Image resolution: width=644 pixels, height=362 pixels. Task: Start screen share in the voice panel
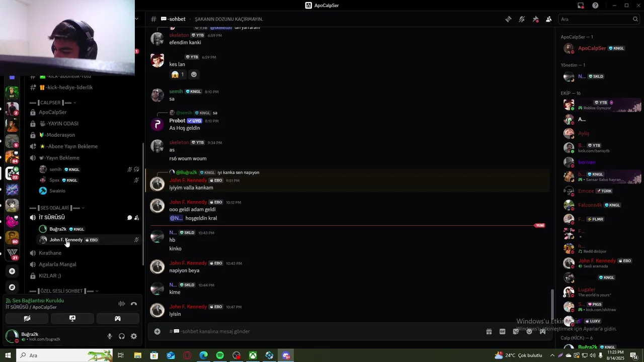(72, 318)
